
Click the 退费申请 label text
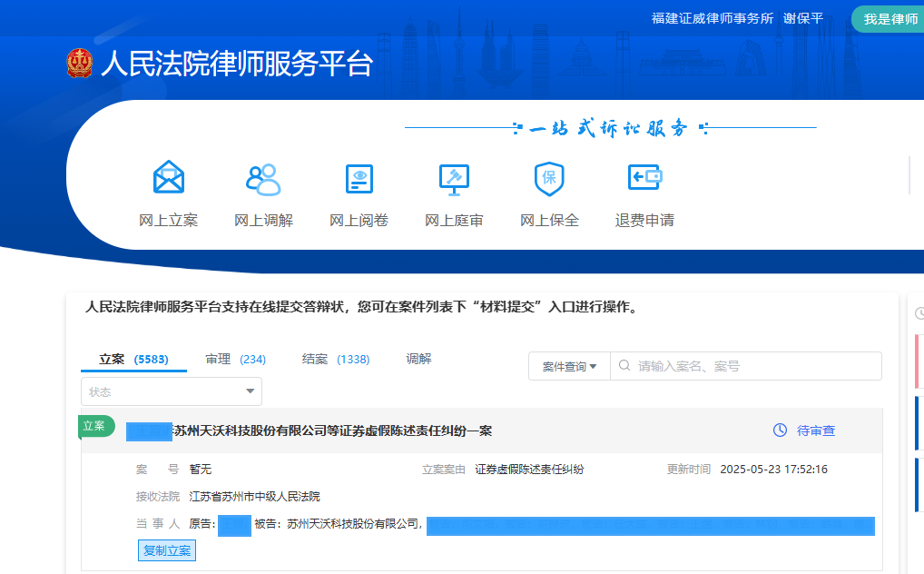coord(644,220)
